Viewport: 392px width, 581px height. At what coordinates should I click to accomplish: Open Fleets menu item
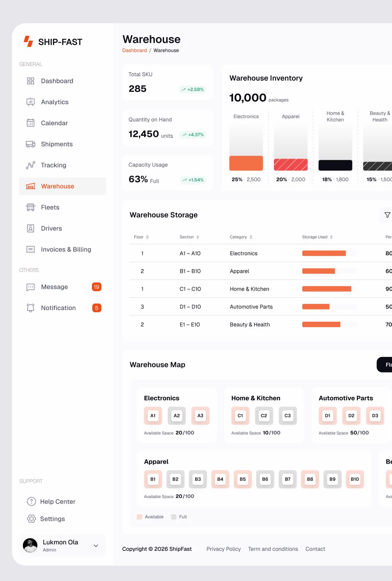tap(62, 207)
